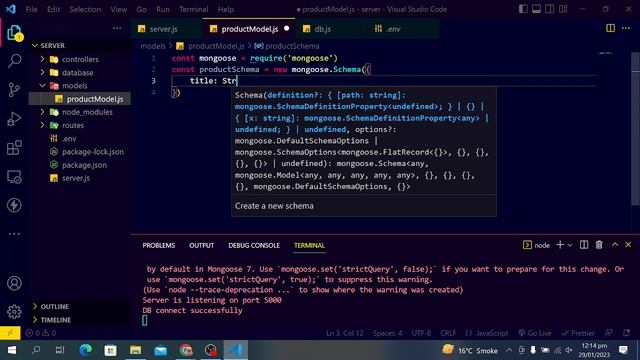
Task: Click models in the breadcrumb
Action: click(x=153, y=46)
